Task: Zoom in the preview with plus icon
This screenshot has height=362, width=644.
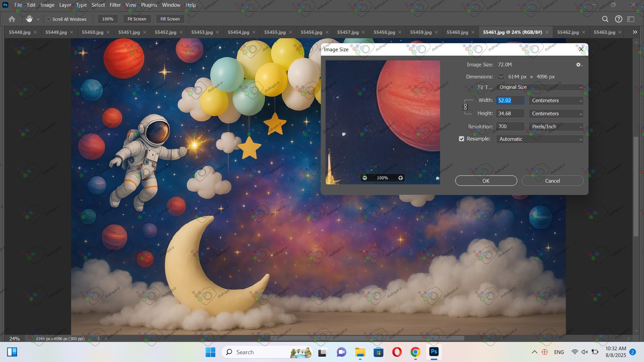Action: (400, 178)
